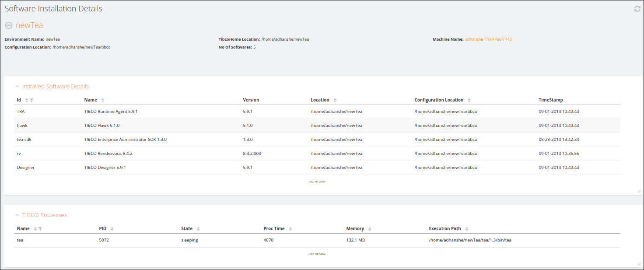This screenshot has height=270, width=644.
Task: Sort by Location column arrows
Action: [x=335, y=100]
